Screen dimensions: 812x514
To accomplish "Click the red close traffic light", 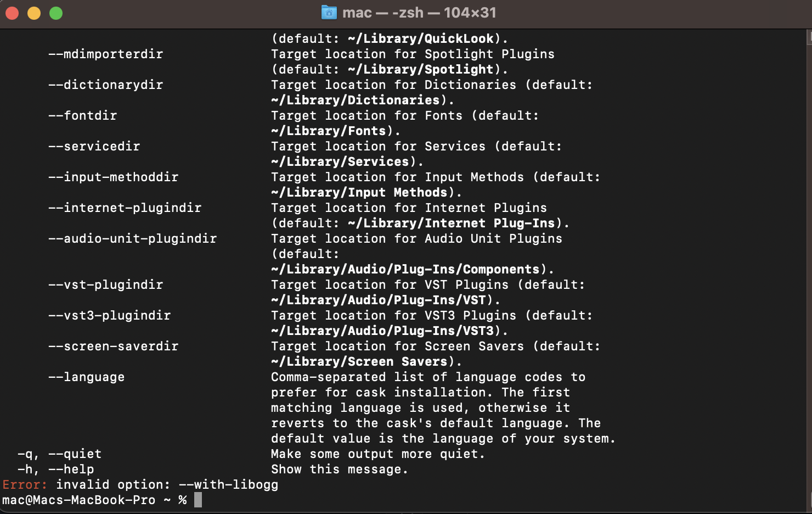I will click(12, 12).
